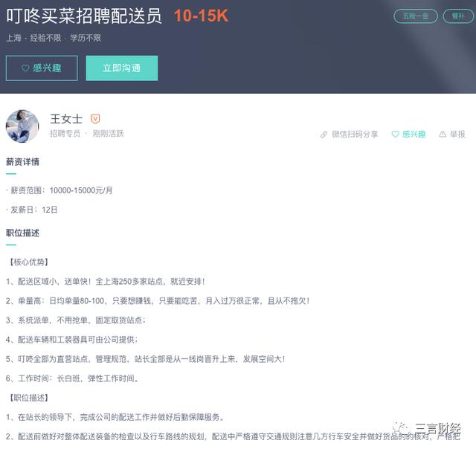Open recruiter 王女士's avatar photo
Image resolution: width=476 pixels, height=449 pixels.
point(22,126)
